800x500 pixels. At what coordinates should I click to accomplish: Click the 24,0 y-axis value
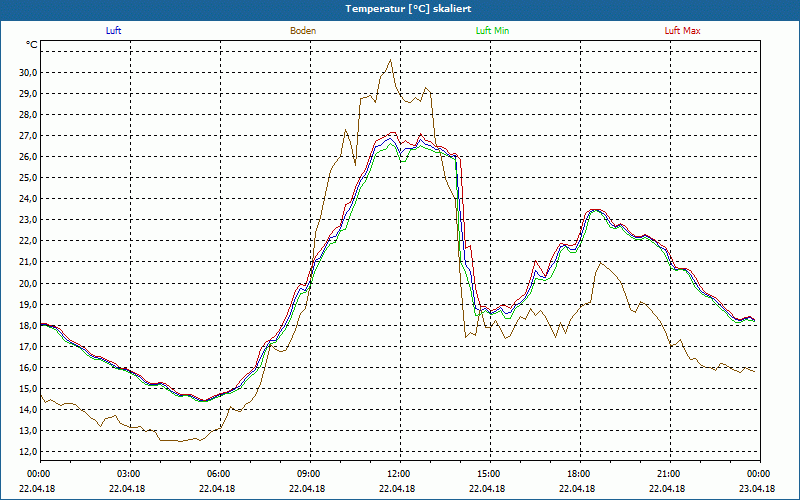(x=29, y=199)
